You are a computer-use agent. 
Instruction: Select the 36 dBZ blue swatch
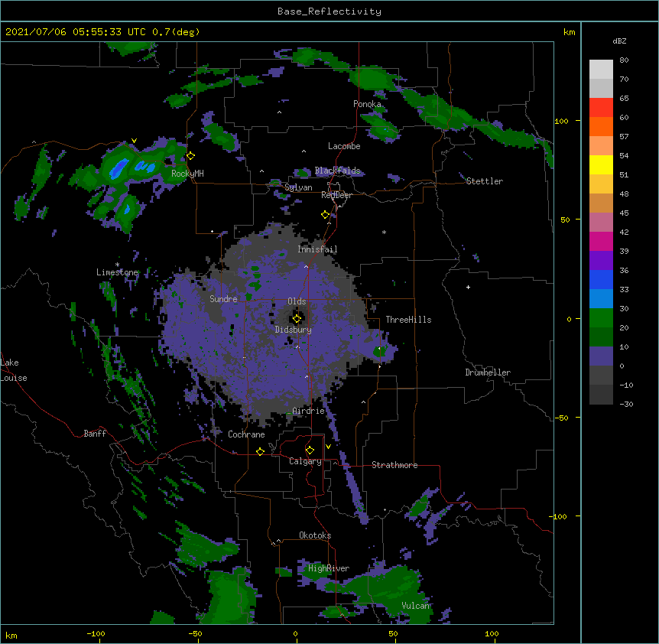[x=601, y=279]
